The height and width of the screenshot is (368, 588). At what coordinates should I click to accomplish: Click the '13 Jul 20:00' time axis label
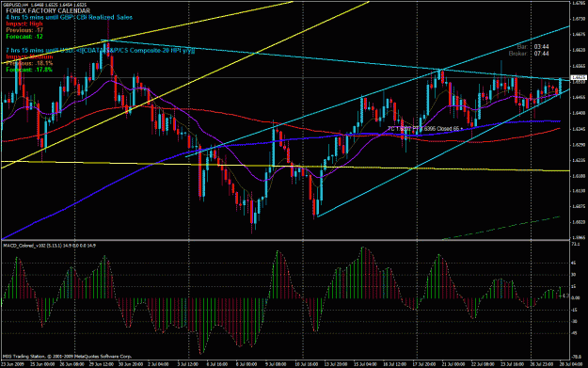click(x=336, y=364)
